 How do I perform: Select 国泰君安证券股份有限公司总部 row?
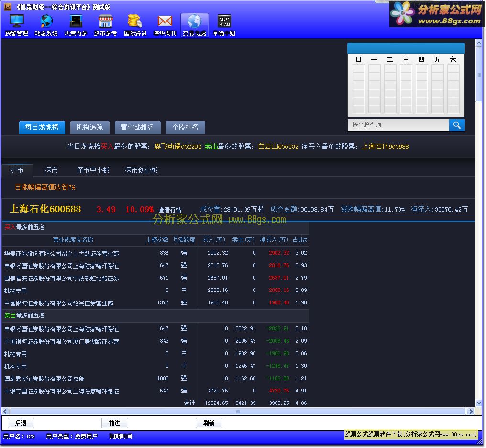pos(155,378)
